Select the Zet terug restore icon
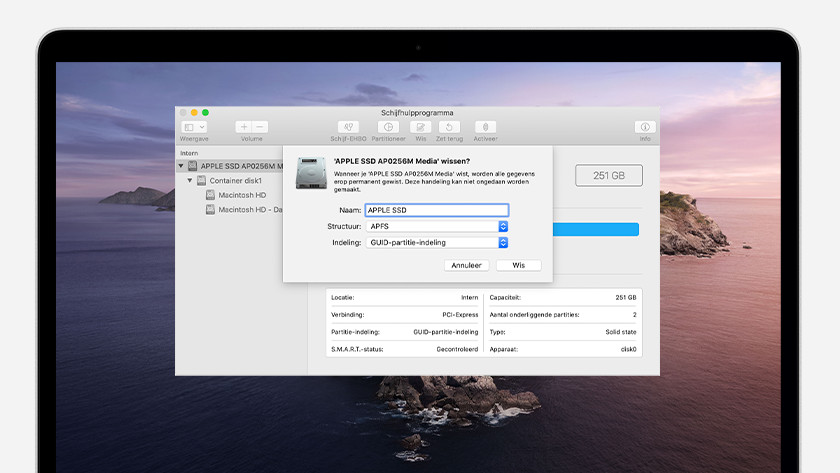This screenshot has width=840, height=473. point(449,127)
